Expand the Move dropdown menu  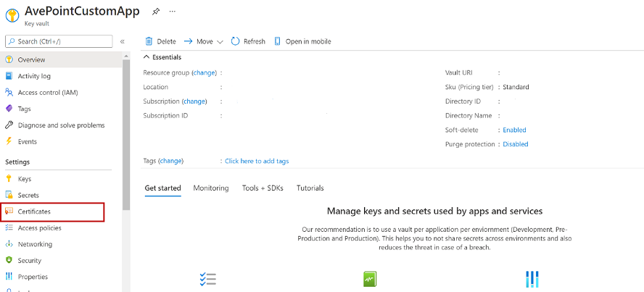click(220, 42)
